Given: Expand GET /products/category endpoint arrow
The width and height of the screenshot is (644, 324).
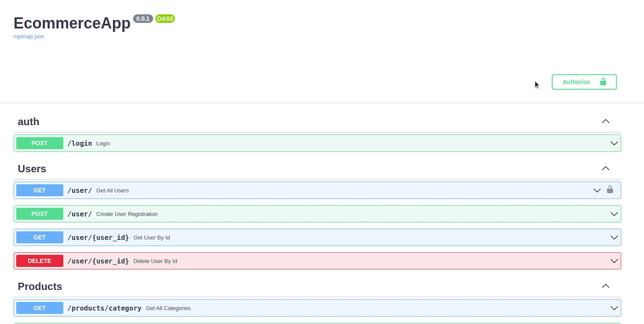Looking at the screenshot, I should 614,308.
